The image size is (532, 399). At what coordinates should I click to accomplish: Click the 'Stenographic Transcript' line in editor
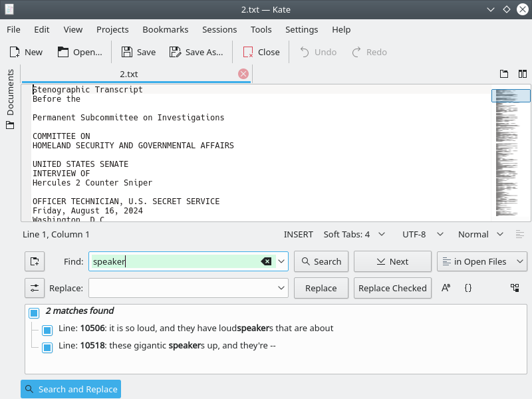pos(88,90)
